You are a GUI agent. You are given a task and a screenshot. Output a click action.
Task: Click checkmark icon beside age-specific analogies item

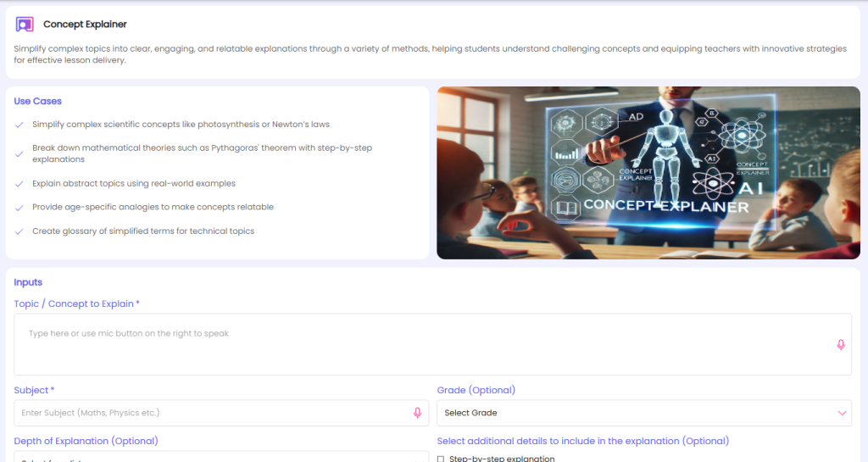19,207
